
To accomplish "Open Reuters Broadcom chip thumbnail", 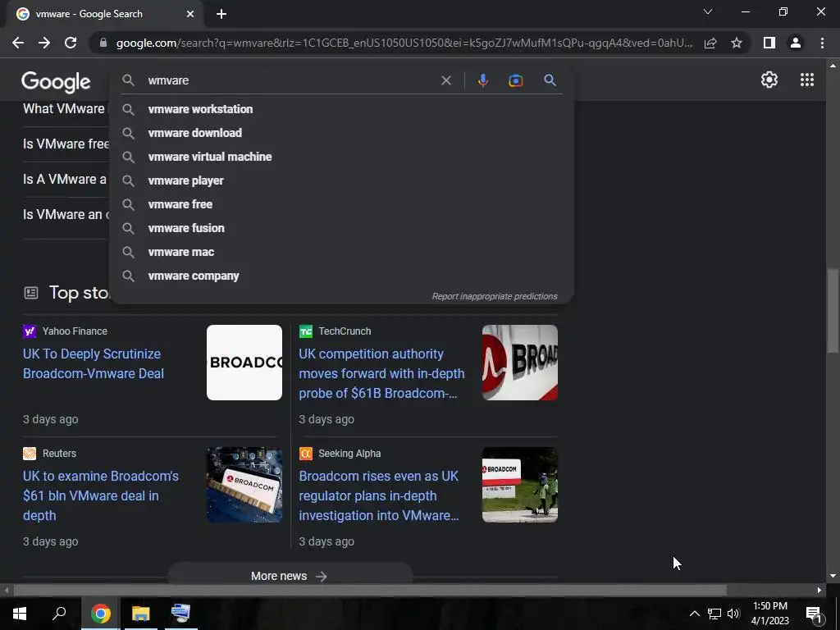I will (x=244, y=485).
